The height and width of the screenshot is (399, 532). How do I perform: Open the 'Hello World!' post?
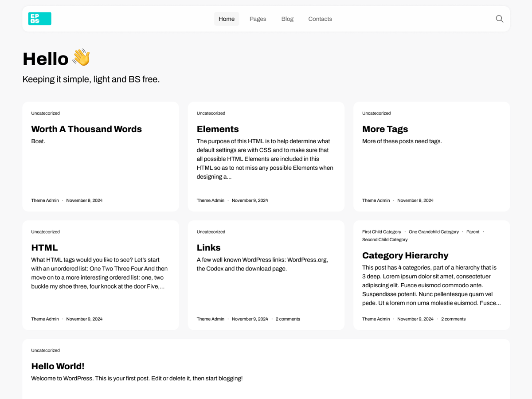pyautogui.click(x=58, y=366)
